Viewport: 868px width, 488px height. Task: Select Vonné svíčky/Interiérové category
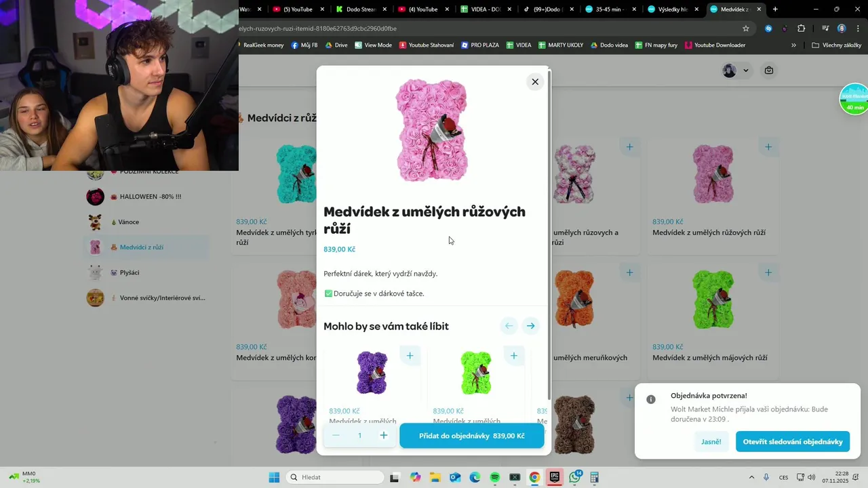pyautogui.click(x=146, y=298)
